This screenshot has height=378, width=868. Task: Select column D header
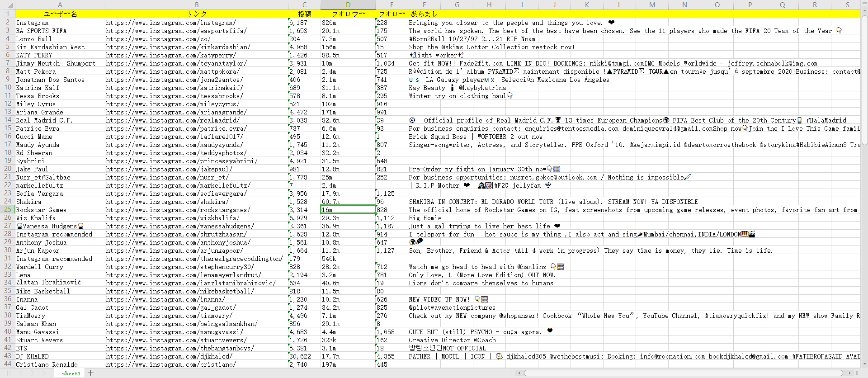348,5
